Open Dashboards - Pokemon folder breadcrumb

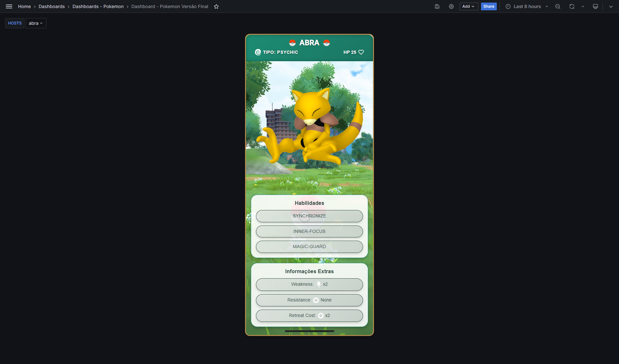coord(98,6)
